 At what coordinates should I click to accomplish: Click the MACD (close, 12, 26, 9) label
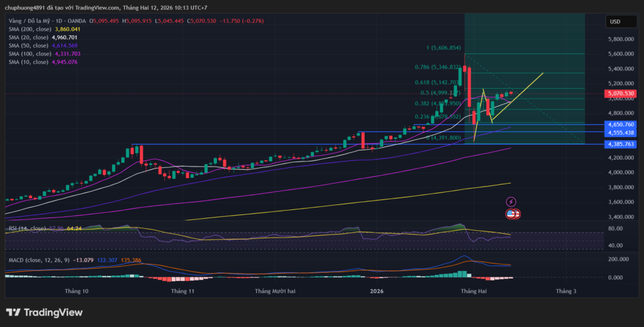pos(39,259)
